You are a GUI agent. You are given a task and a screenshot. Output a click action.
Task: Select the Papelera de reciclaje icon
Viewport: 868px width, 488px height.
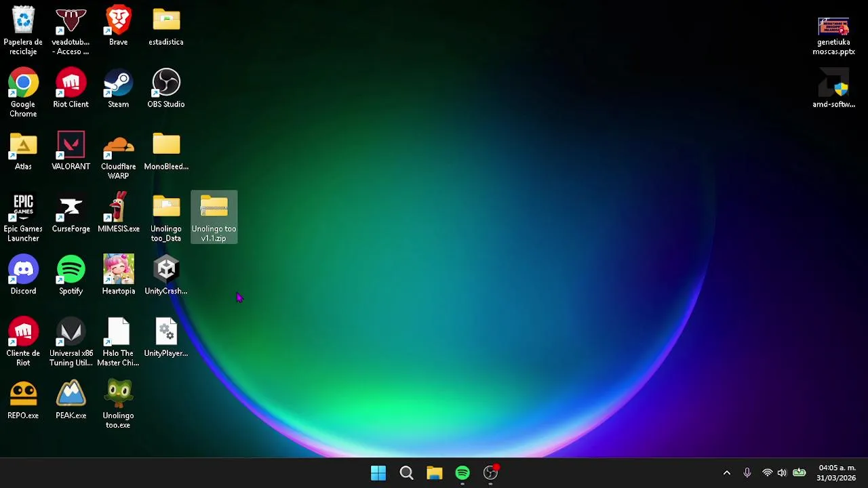pos(23,30)
